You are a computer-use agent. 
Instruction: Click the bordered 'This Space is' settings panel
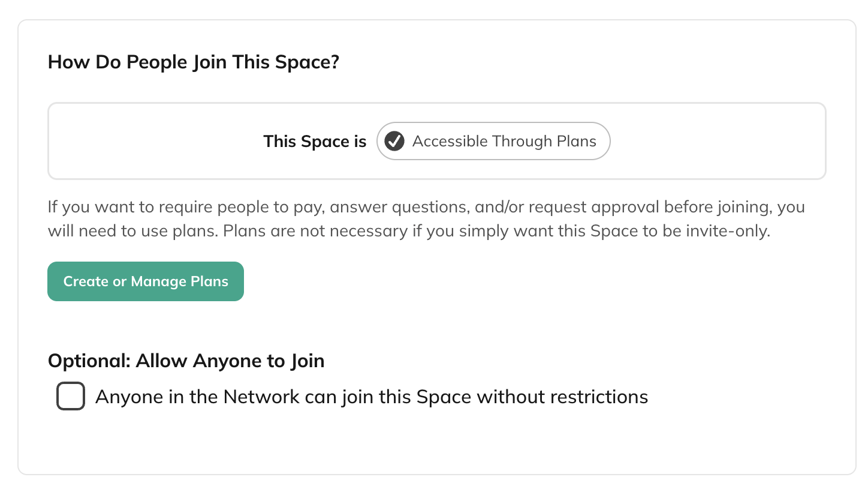point(437,141)
